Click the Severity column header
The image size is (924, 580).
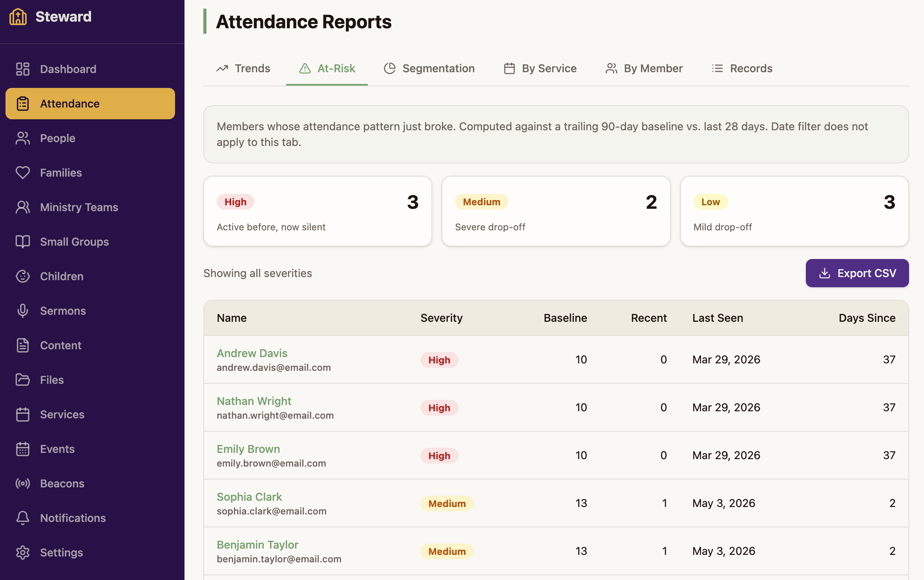(442, 318)
